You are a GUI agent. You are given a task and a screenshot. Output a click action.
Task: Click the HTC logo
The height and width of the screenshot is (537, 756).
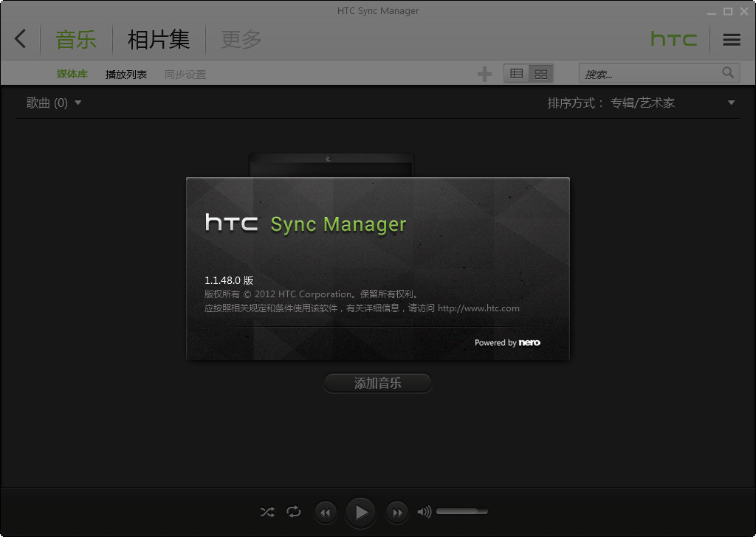(x=673, y=39)
